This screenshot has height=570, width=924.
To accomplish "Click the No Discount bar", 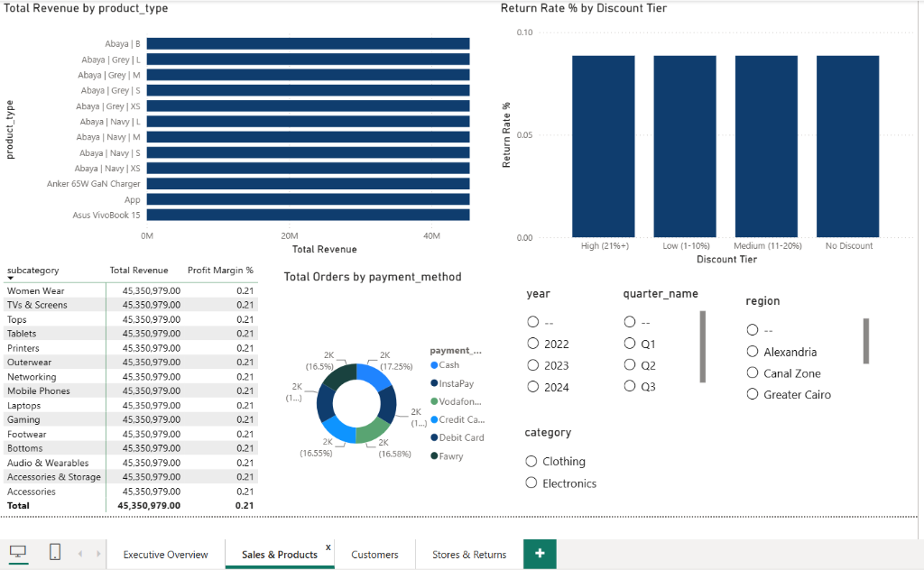I will click(847, 147).
